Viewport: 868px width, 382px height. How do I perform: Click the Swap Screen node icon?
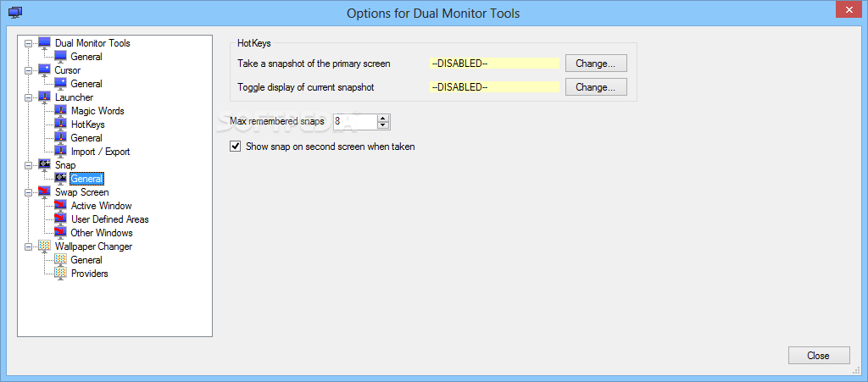pyautogui.click(x=44, y=192)
